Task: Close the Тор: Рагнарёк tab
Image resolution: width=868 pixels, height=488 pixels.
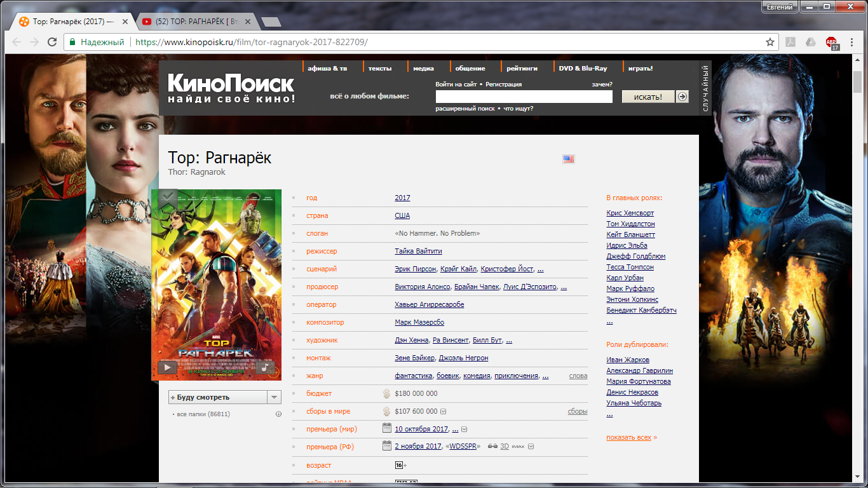Action: click(125, 22)
